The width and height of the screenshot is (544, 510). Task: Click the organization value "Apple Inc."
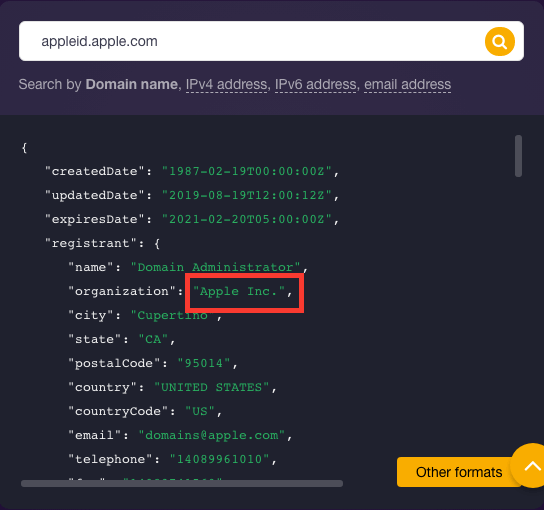click(239, 291)
